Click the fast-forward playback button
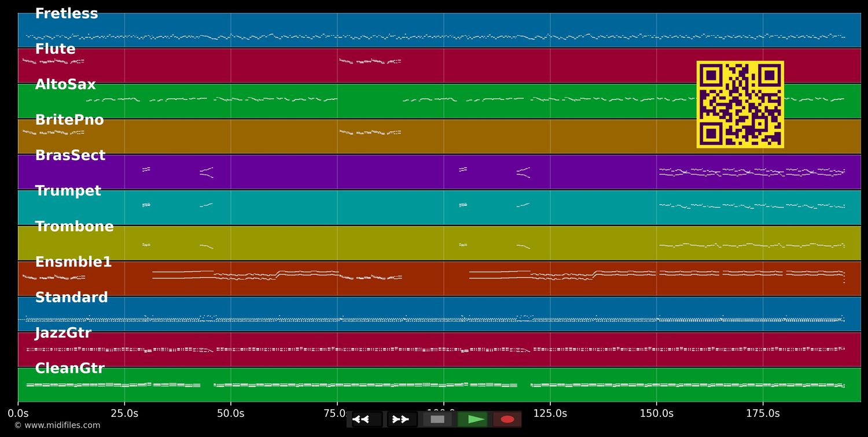This screenshot has height=437, width=868. click(x=402, y=419)
